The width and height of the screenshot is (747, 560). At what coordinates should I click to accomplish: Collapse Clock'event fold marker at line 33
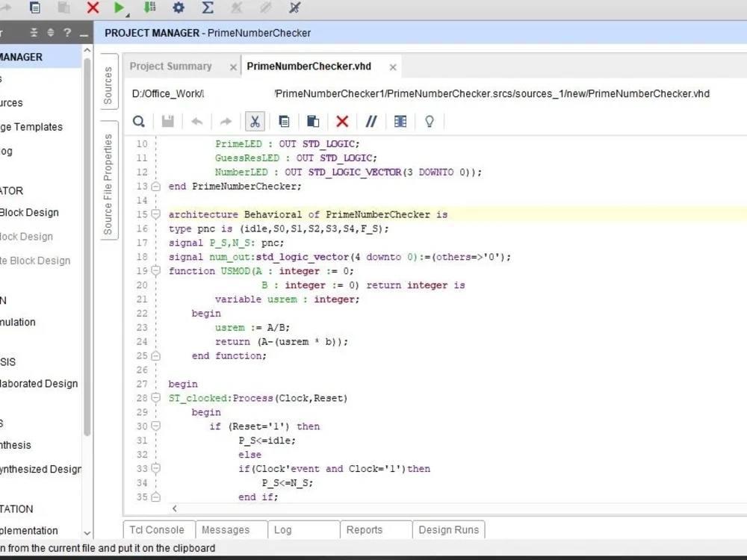coord(156,469)
